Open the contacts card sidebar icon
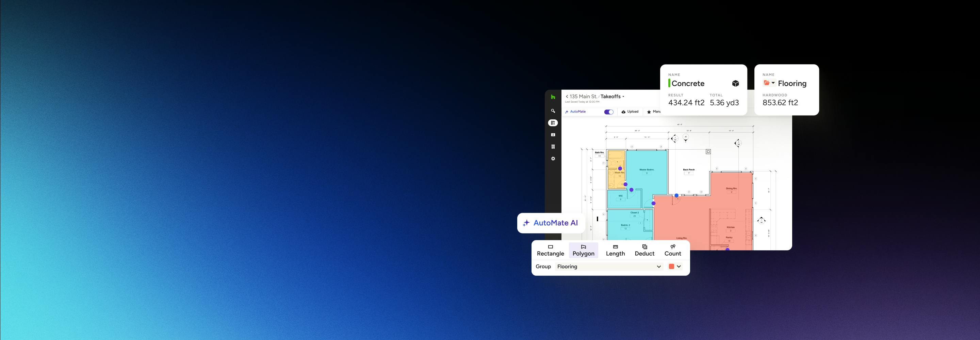Image resolution: width=980 pixels, height=340 pixels. [553, 135]
